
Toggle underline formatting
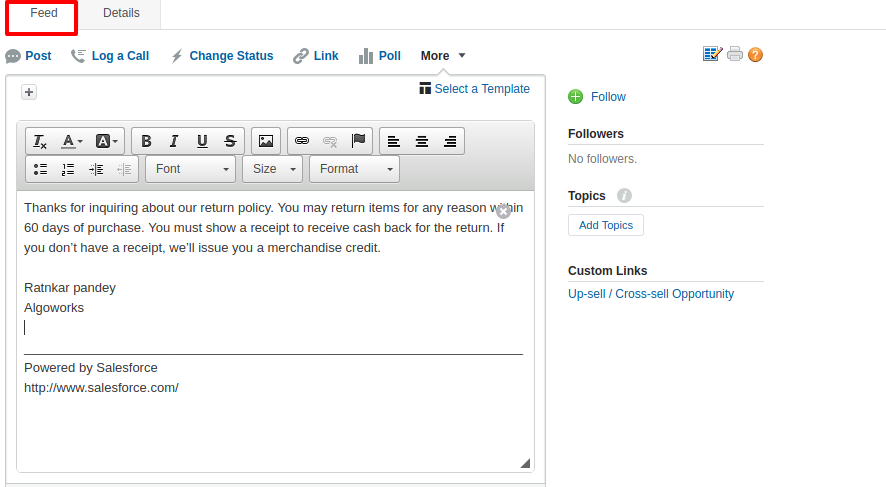pos(202,142)
